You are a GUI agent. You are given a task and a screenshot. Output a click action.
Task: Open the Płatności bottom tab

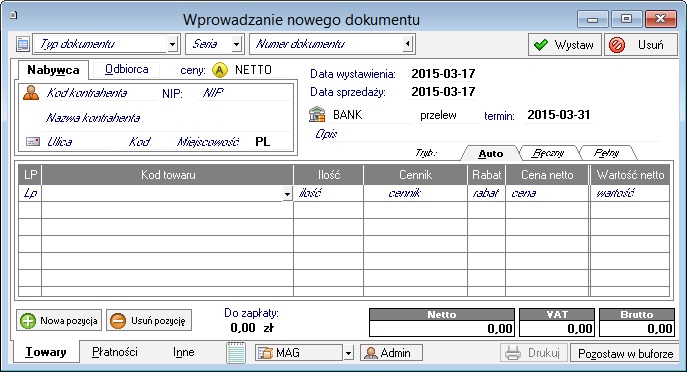point(115,352)
